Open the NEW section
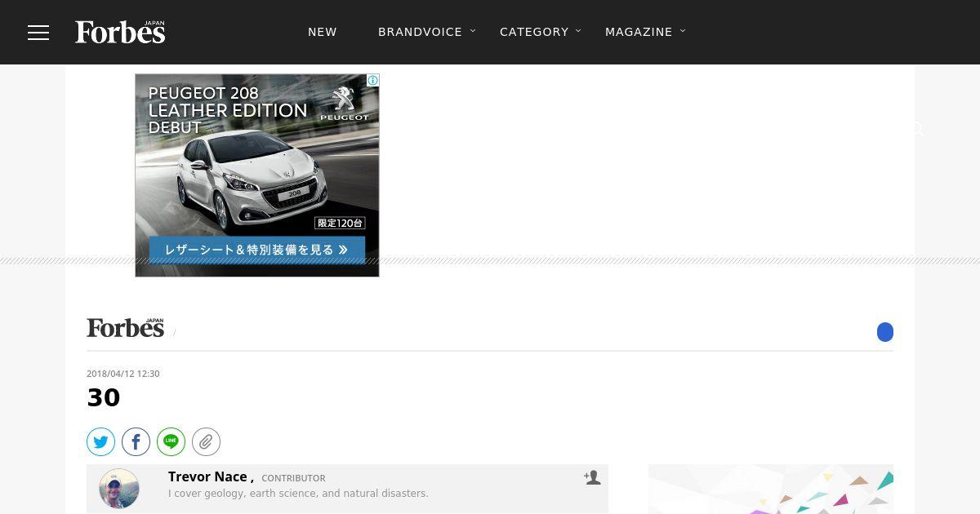 click(x=323, y=32)
